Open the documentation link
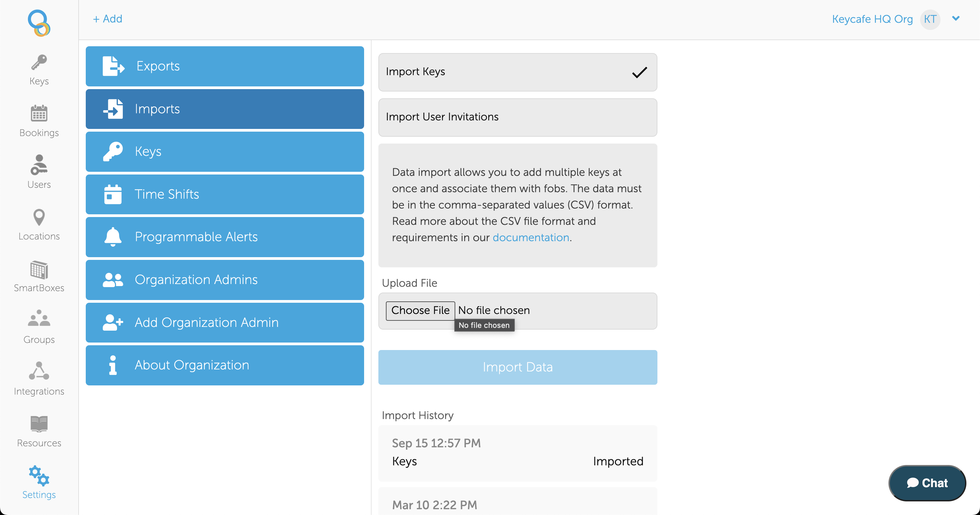 531,237
